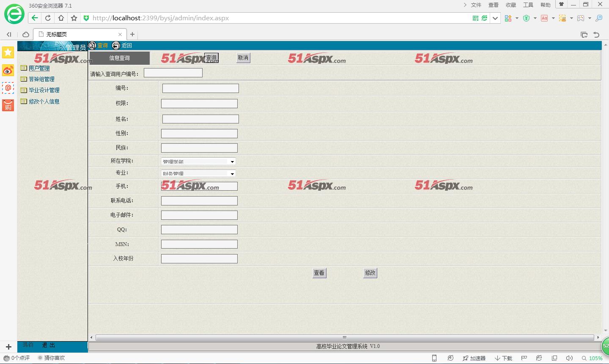Open the 查看 menu
609x364 pixels.
pyautogui.click(x=494, y=5)
